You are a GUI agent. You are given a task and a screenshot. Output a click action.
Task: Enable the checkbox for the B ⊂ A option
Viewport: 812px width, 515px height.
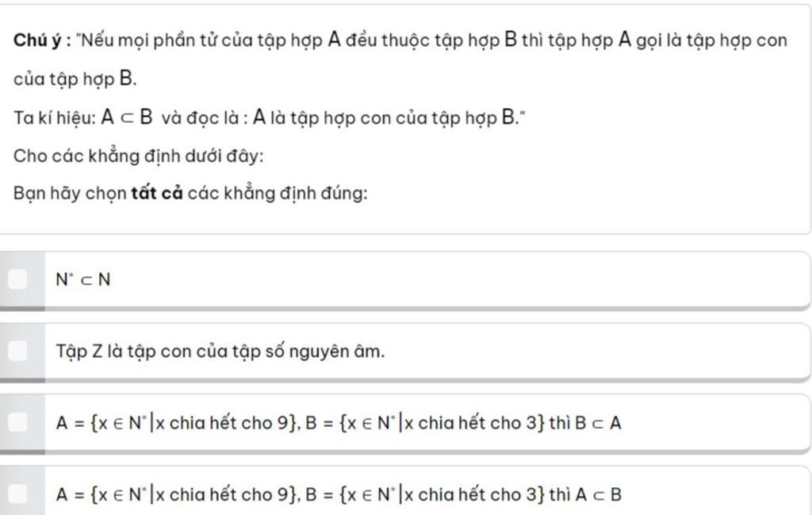(17, 423)
